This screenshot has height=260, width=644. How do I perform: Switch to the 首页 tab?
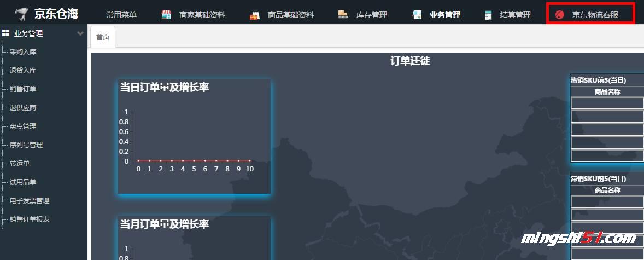[103, 37]
